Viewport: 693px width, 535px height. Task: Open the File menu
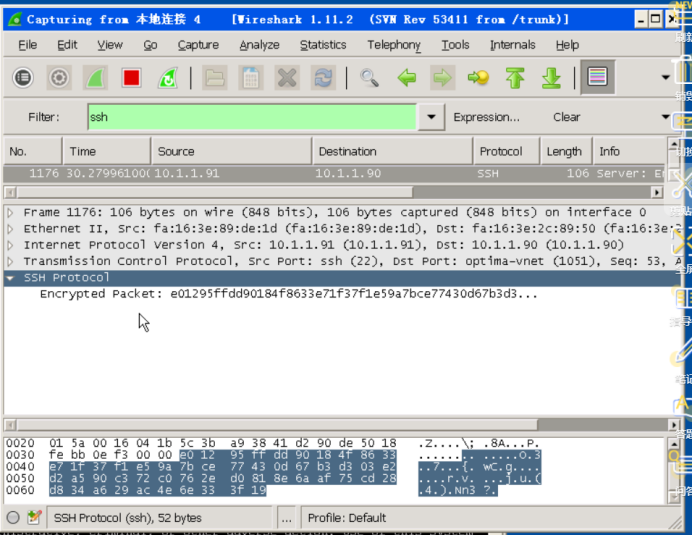[x=27, y=45]
